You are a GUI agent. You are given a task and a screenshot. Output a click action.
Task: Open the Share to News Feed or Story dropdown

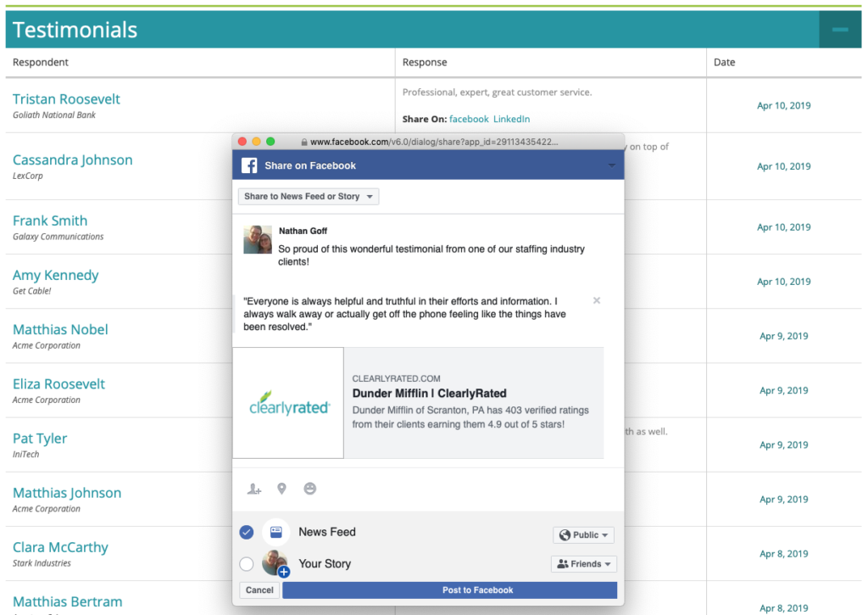click(x=309, y=197)
